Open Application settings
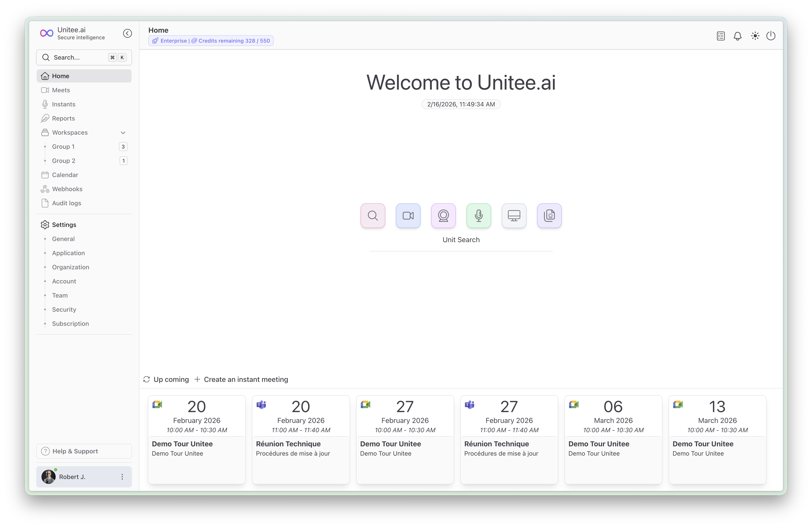The height and width of the screenshot is (528, 812). (84, 253)
